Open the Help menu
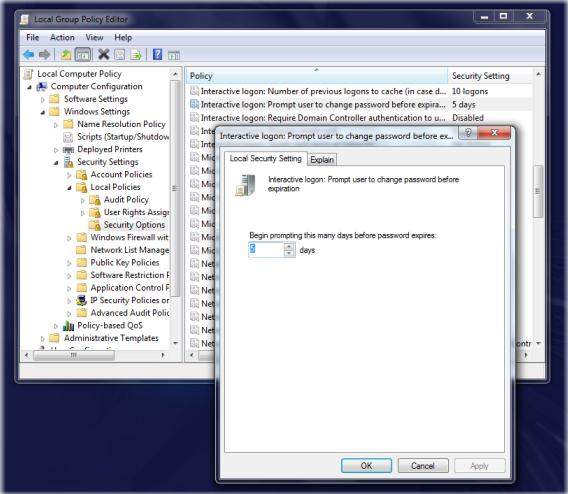Image resolution: width=568 pixels, height=494 pixels. 123,37
